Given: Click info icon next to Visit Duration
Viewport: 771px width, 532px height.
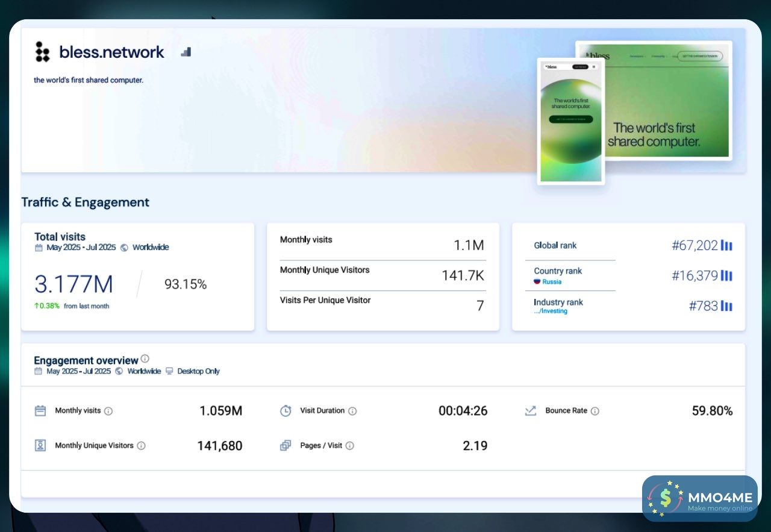Looking at the screenshot, I should pos(352,411).
